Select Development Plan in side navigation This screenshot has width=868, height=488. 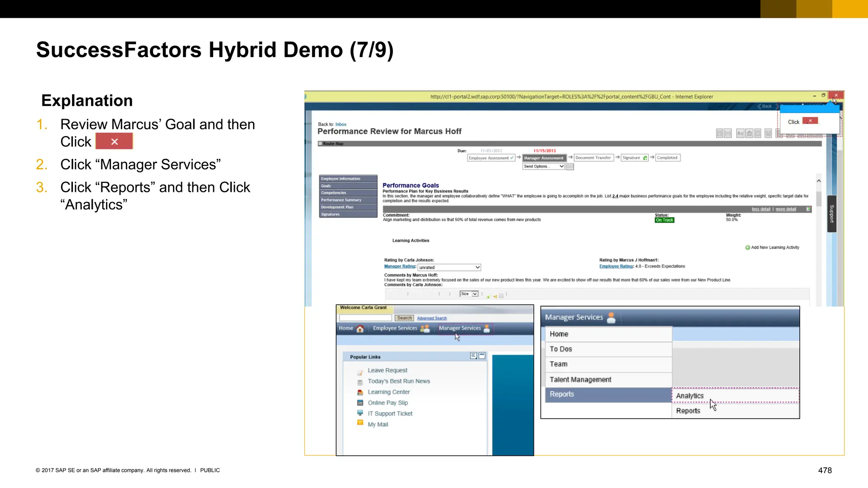coord(348,207)
